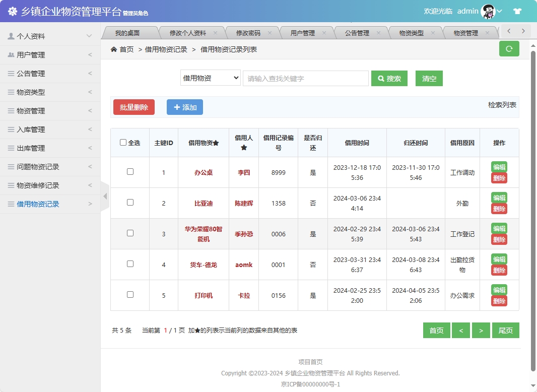The height and width of the screenshot is (392, 537).
Task: Check the checkbox for row with 打印机
Action: point(130,295)
